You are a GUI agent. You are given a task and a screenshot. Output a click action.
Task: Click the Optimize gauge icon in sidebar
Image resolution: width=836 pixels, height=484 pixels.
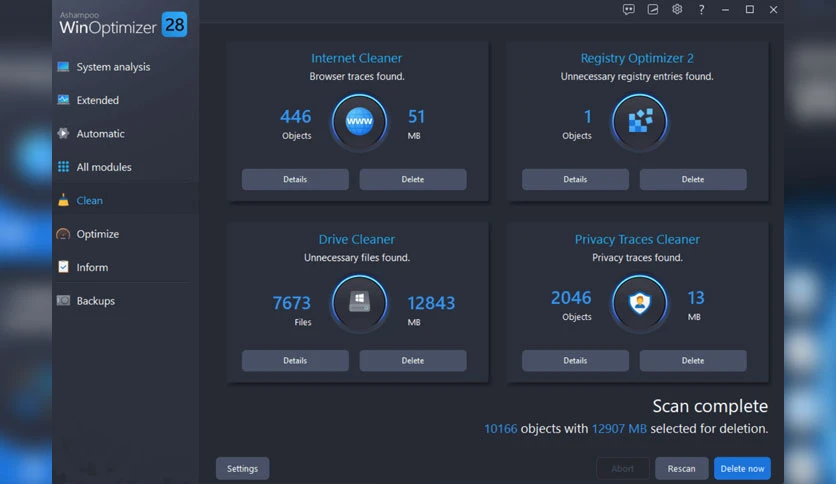(x=63, y=234)
